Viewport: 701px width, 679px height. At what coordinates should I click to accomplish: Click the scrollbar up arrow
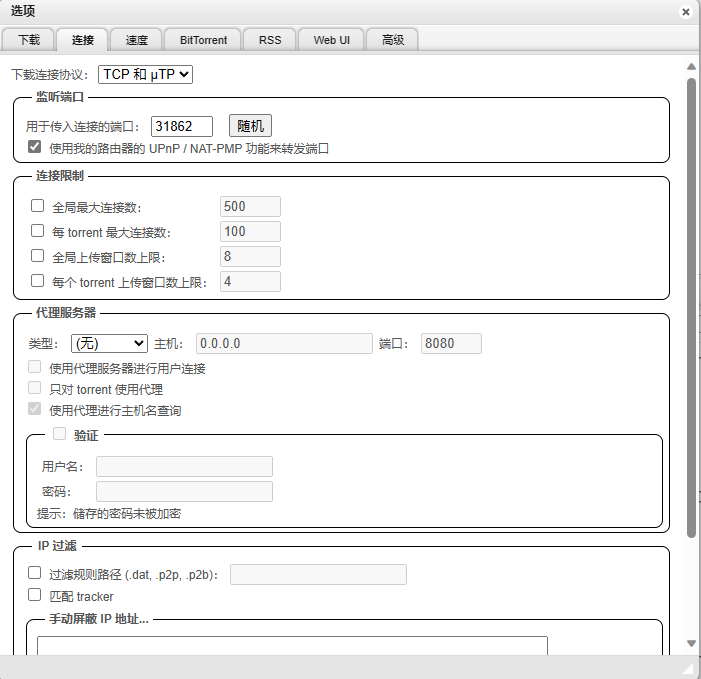pyautogui.click(x=691, y=66)
